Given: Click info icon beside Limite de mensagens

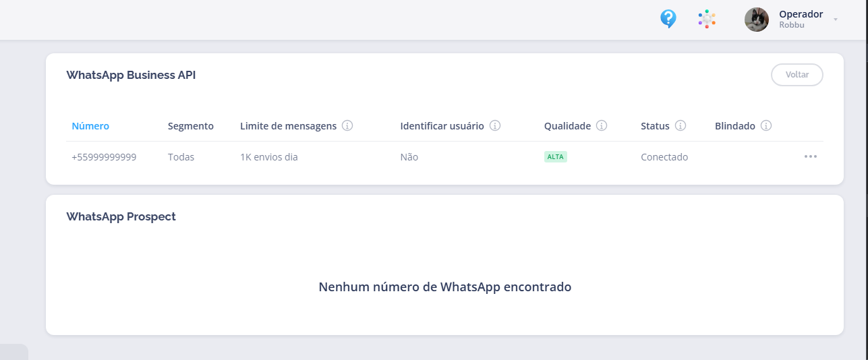Looking at the screenshot, I should [x=347, y=125].
